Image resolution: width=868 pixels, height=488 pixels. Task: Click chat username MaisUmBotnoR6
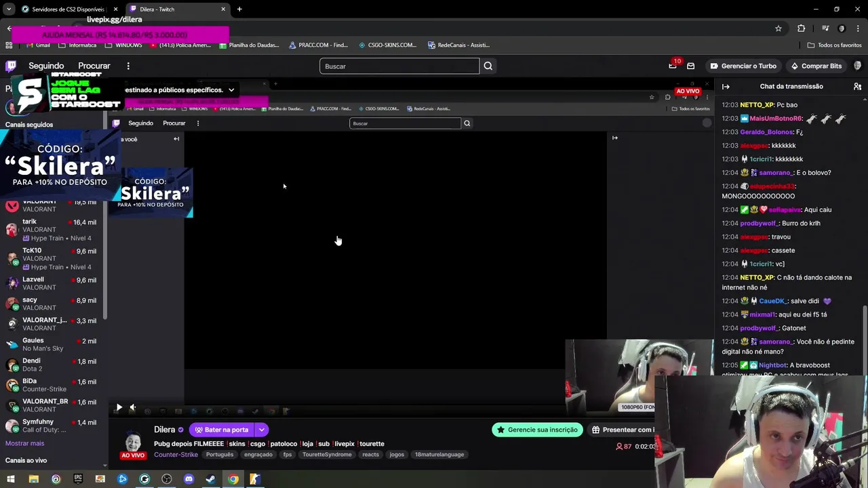(x=776, y=119)
